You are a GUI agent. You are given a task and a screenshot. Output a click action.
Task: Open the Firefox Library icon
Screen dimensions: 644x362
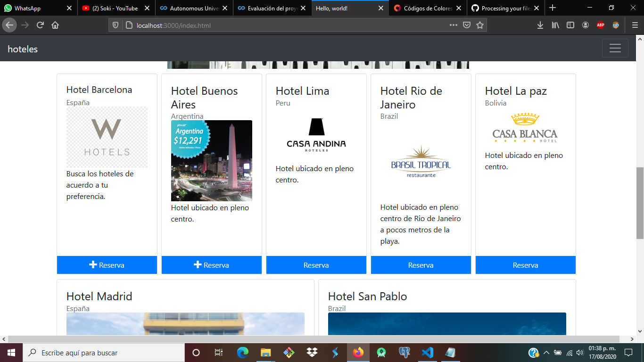[x=555, y=25]
